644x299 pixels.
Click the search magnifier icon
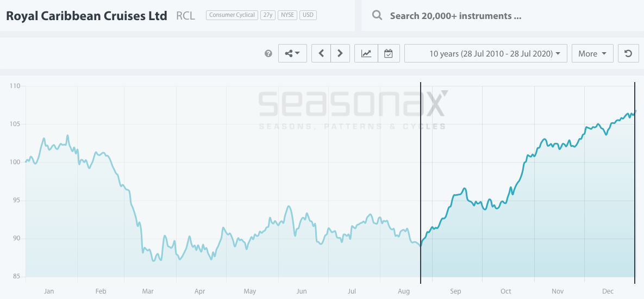[x=377, y=15]
